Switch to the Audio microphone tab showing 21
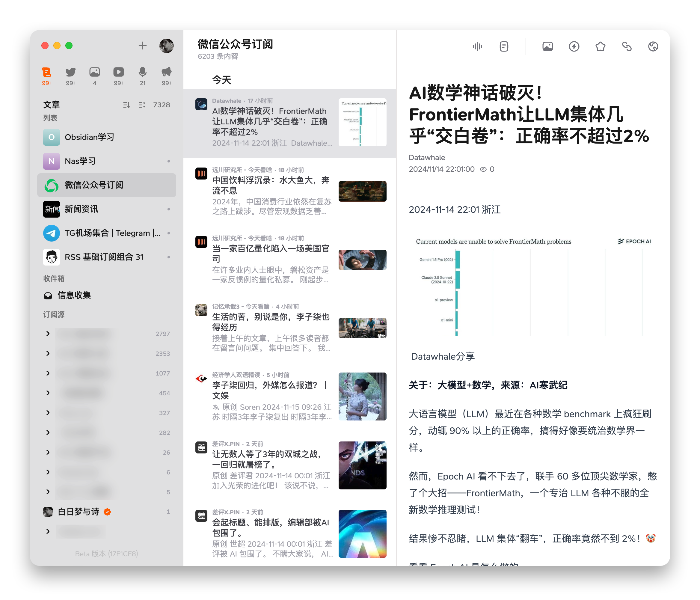The width and height of the screenshot is (700, 600). click(x=143, y=76)
